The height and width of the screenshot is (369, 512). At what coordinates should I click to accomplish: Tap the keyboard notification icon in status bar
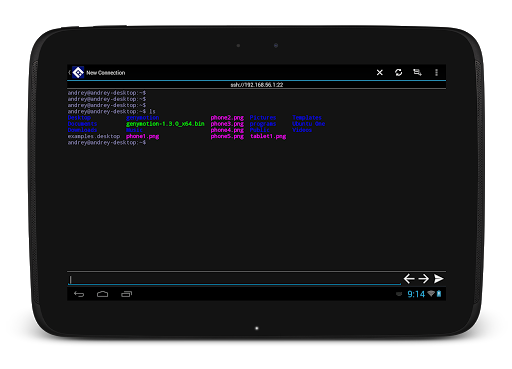399,294
